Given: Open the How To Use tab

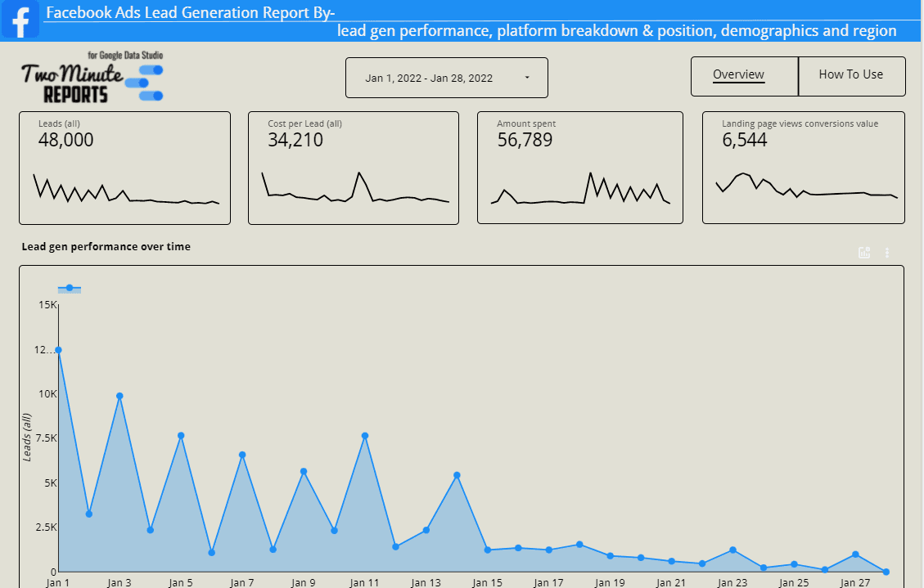Looking at the screenshot, I should tap(851, 76).
